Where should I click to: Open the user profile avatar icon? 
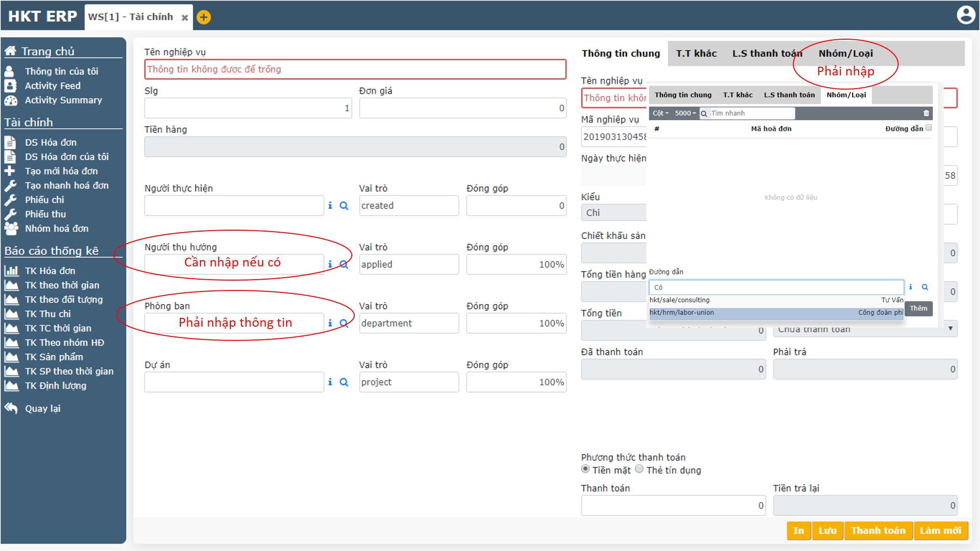click(965, 15)
